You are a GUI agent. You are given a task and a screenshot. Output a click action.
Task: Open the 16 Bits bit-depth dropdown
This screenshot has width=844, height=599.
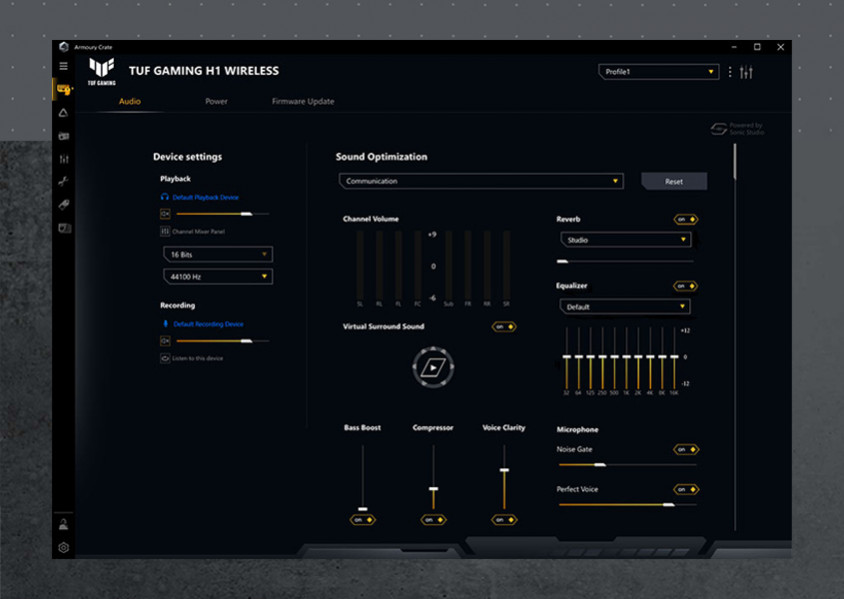click(x=218, y=254)
